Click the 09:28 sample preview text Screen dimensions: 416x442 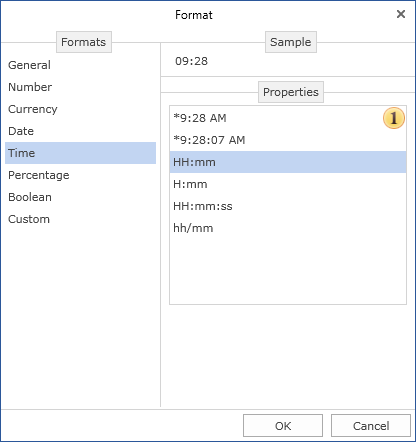click(191, 61)
